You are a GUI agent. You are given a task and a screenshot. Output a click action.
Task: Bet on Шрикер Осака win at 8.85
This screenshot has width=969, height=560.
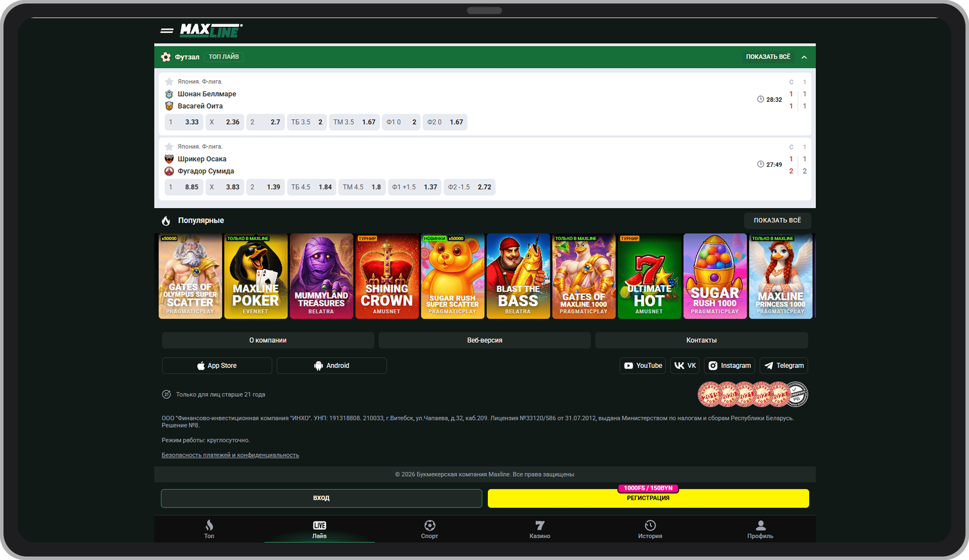point(184,187)
